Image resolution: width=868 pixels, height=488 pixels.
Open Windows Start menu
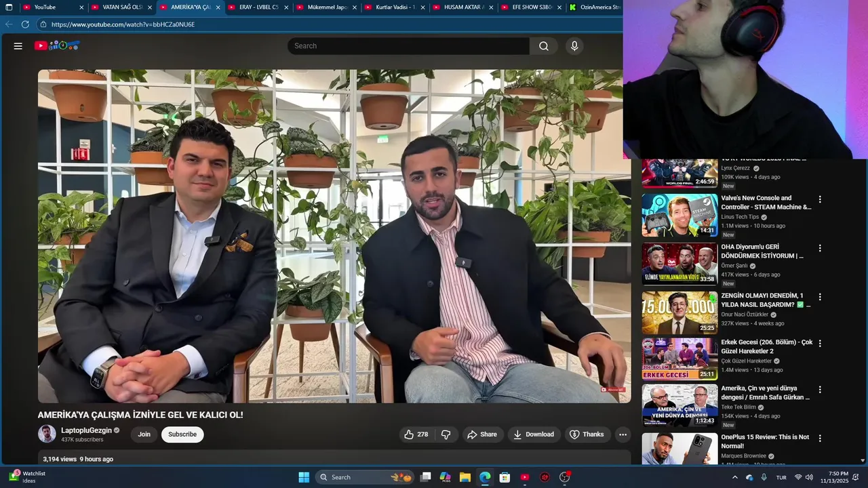(x=304, y=477)
